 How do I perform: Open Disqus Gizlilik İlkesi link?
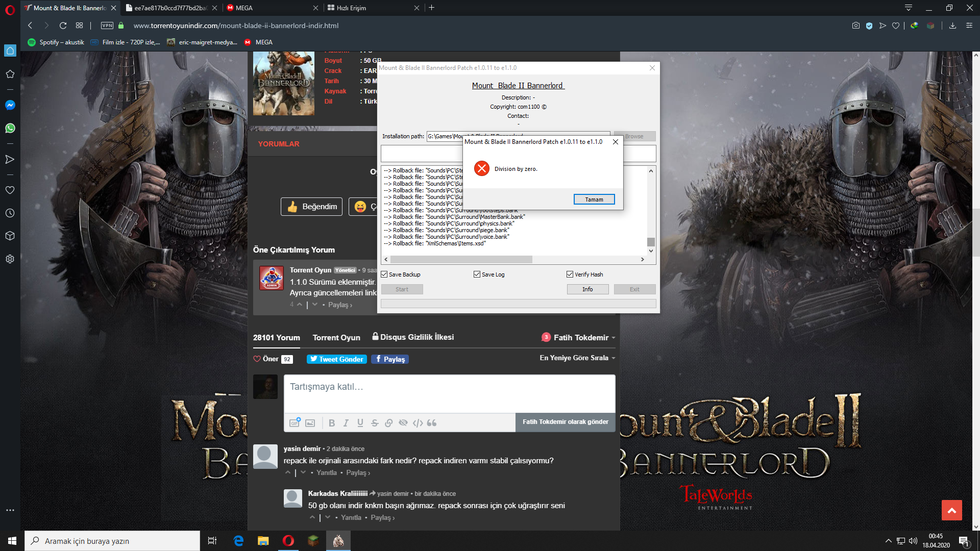[x=413, y=337]
